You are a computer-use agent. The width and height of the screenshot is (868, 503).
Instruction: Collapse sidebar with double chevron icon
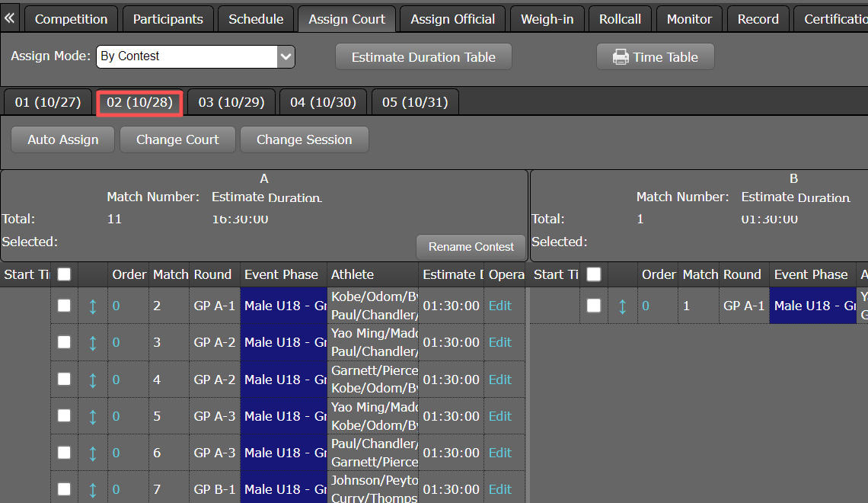point(10,18)
